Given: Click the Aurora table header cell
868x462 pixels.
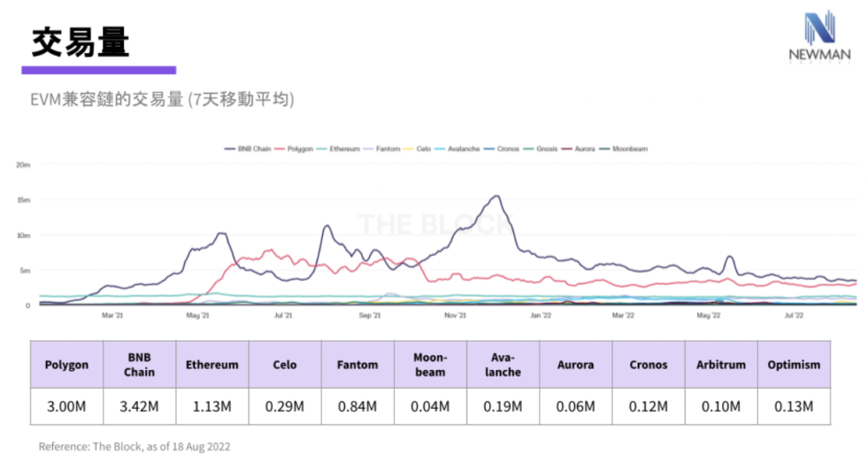Looking at the screenshot, I should point(576,365).
